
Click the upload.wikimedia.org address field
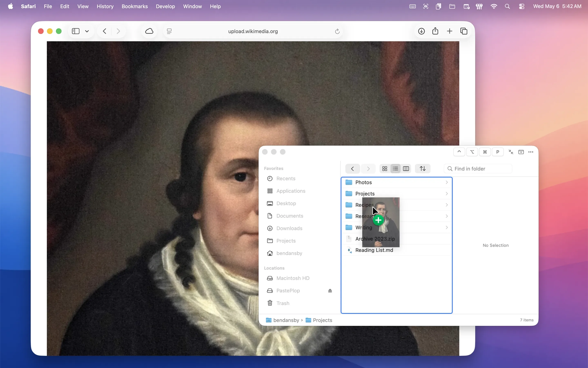pos(253,31)
